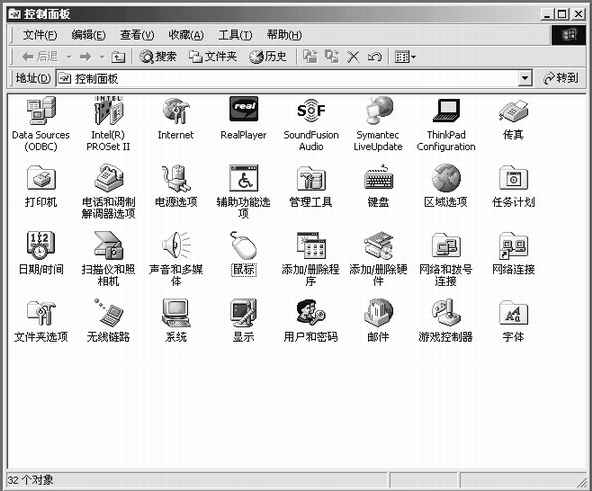
Task: Open the 收藏(A) menu
Action: [x=186, y=35]
